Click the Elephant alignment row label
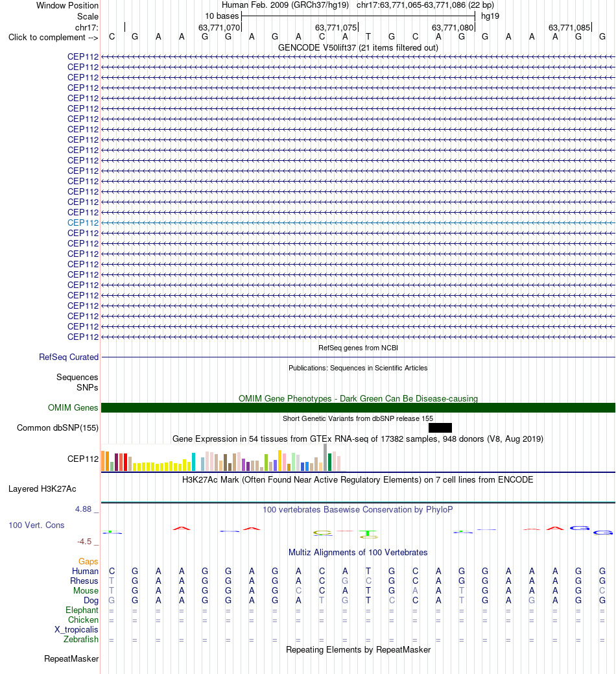 tap(82, 610)
